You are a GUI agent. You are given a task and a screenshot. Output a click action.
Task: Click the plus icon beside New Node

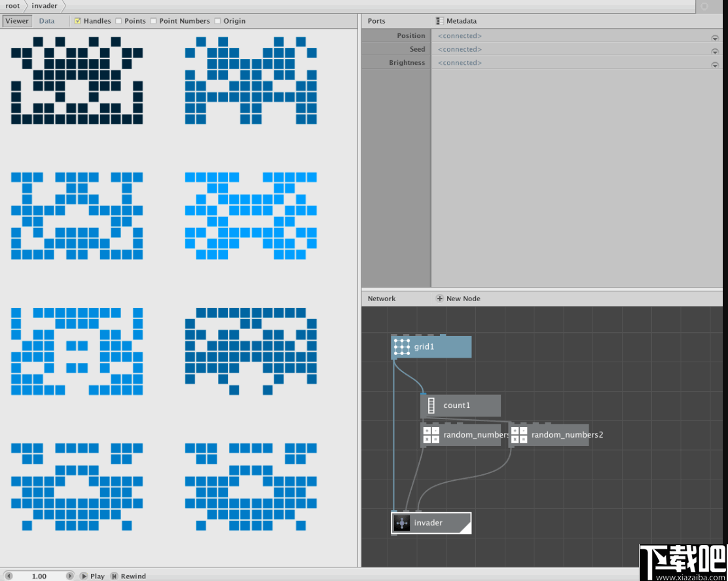[x=439, y=298]
